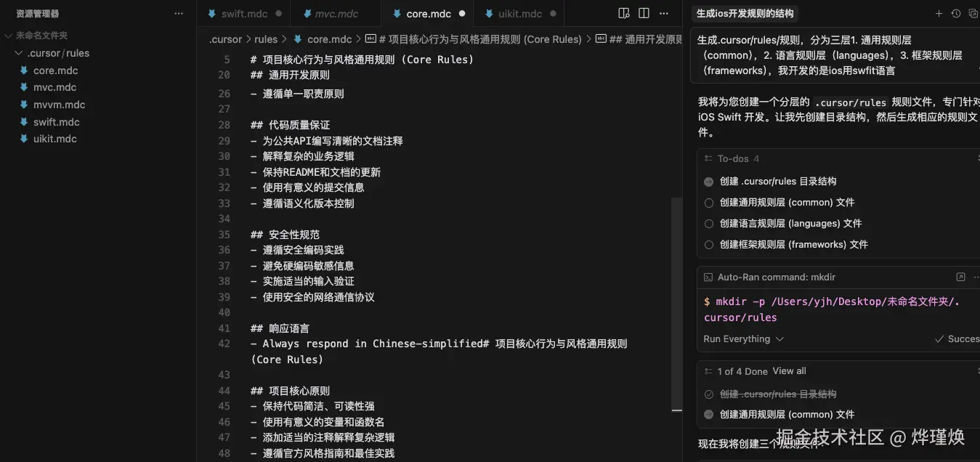This screenshot has width=980, height=462.
Task: Click the unsaved dot on core.mdc tab
Action: (463, 14)
